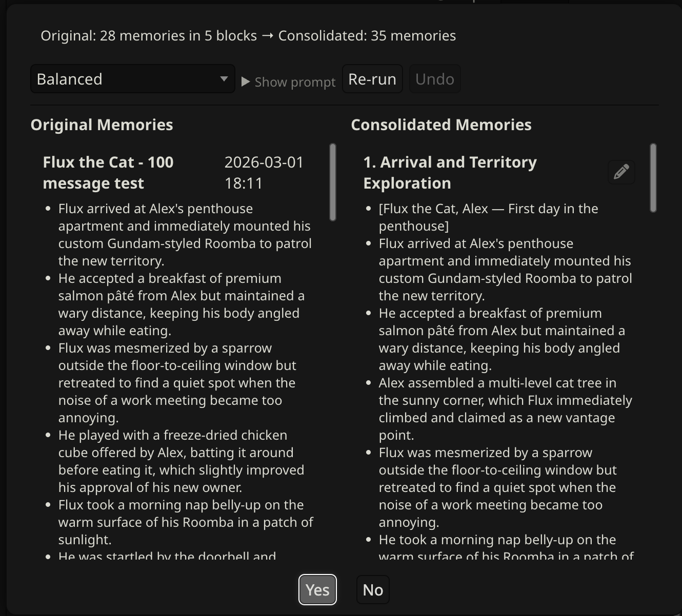This screenshot has height=616, width=682.
Task: Click the Undo button
Action: 434,79
